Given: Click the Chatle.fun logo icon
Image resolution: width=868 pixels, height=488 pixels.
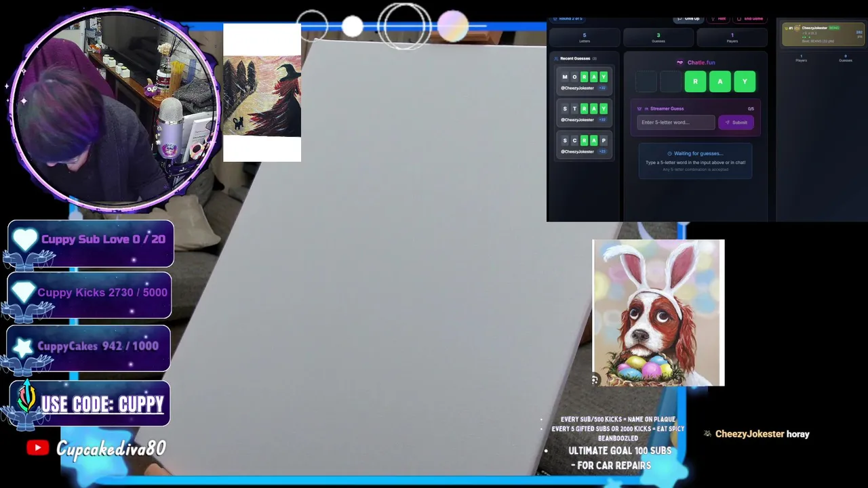Looking at the screenshot, I should (680, 62).
